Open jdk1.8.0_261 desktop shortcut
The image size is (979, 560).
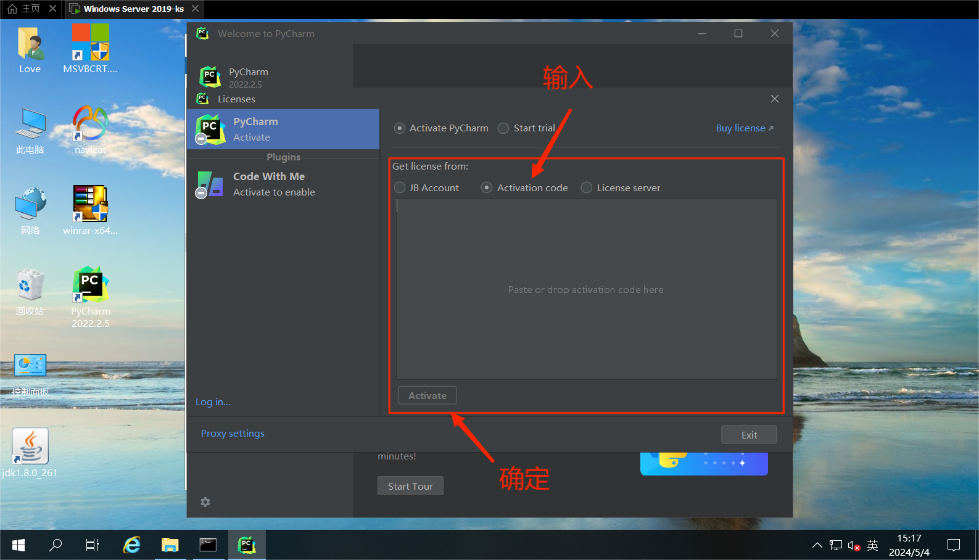[30, 453]
